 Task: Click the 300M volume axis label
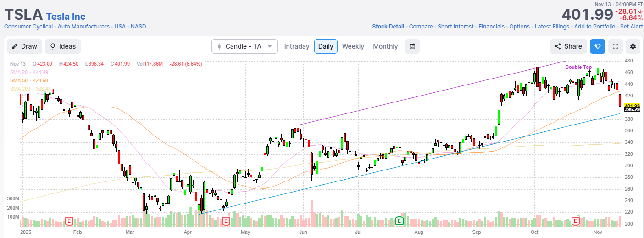tap(13, 198)
